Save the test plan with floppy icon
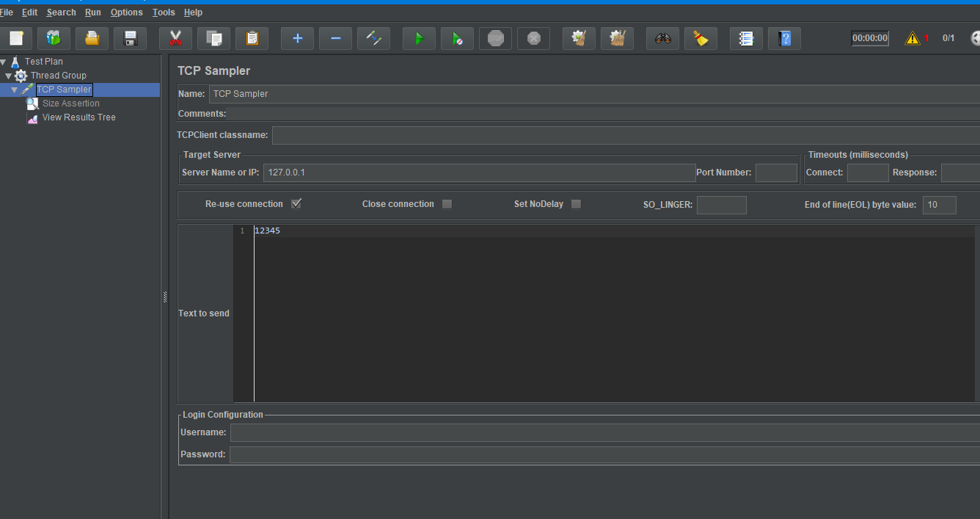 coord(131,38)
